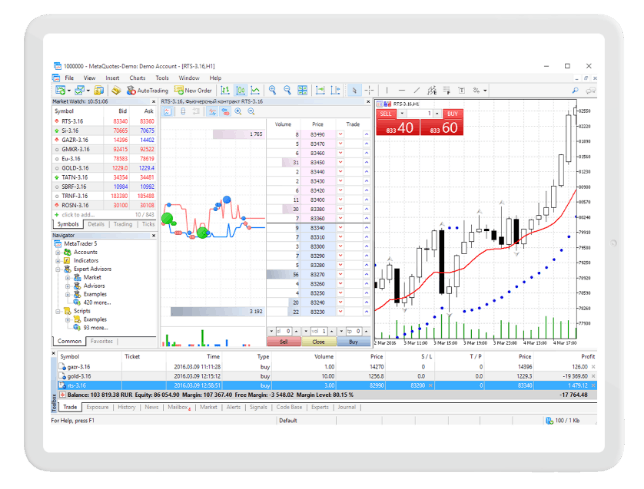This screenshot has width=644, height=489.
Task: Click the search magnifier icon
Action: 575,90
